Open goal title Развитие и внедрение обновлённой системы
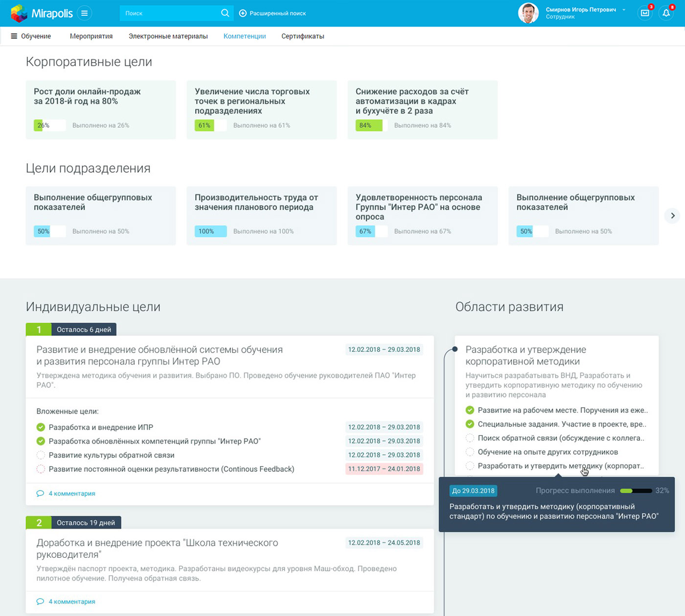 [x=160, y=355]
